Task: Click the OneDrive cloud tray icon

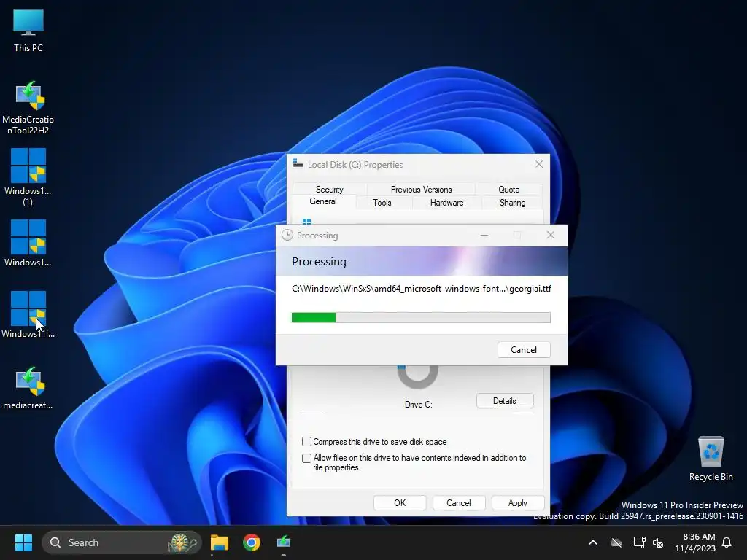Action: pos(616,542)
